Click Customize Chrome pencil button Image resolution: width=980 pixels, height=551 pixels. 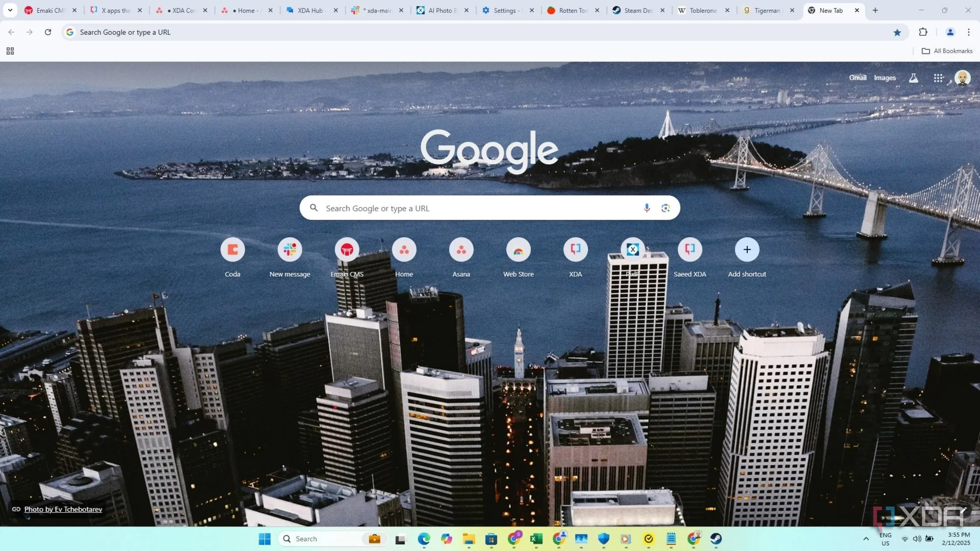[963, 510]
